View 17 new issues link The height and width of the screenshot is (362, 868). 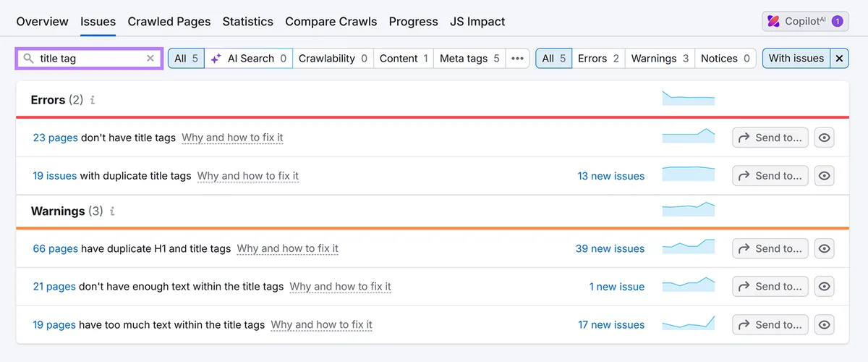[611, 325]
